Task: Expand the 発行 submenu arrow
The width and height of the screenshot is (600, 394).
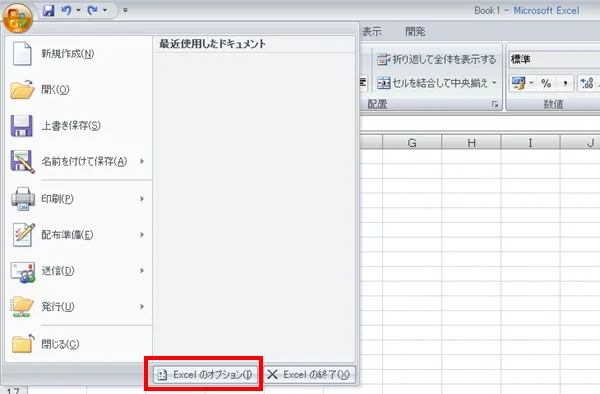Action: [142, 307]
